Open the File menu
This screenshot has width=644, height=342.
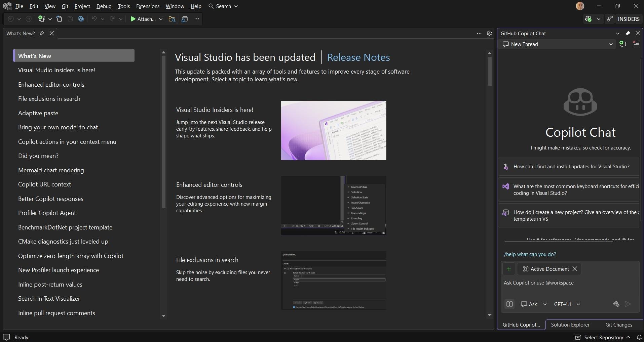(19, 6)
